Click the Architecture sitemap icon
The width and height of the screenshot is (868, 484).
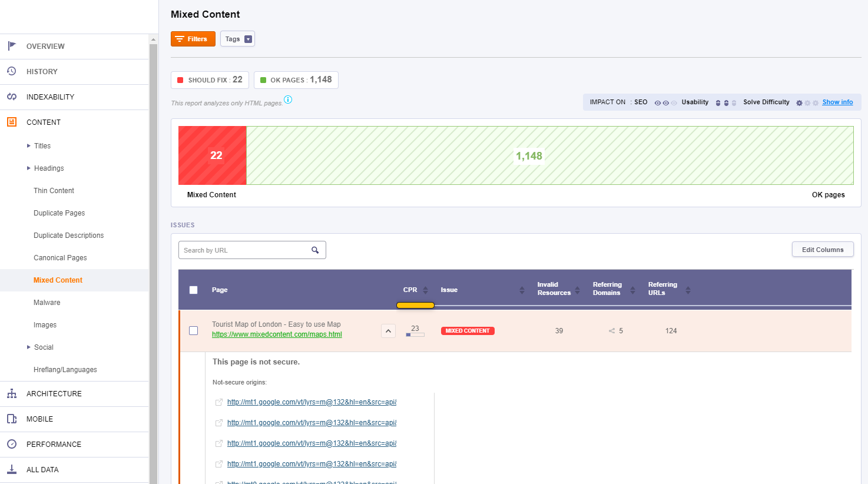point(12,393)
